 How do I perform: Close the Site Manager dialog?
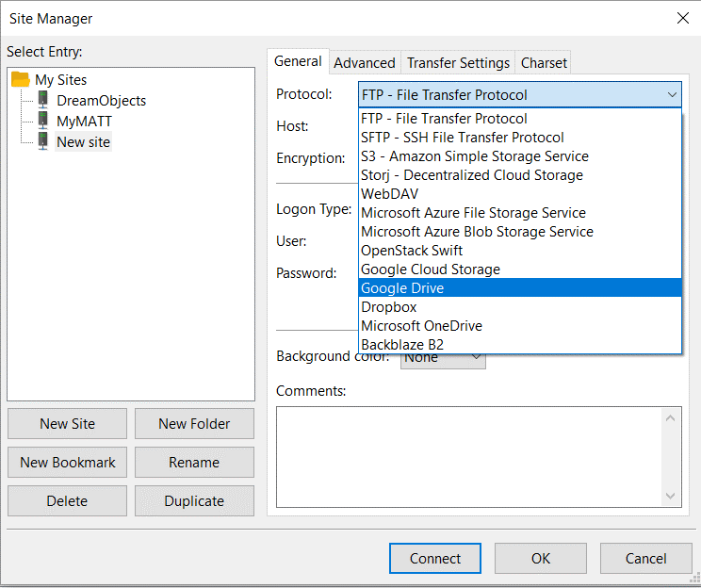coord(682,18)
